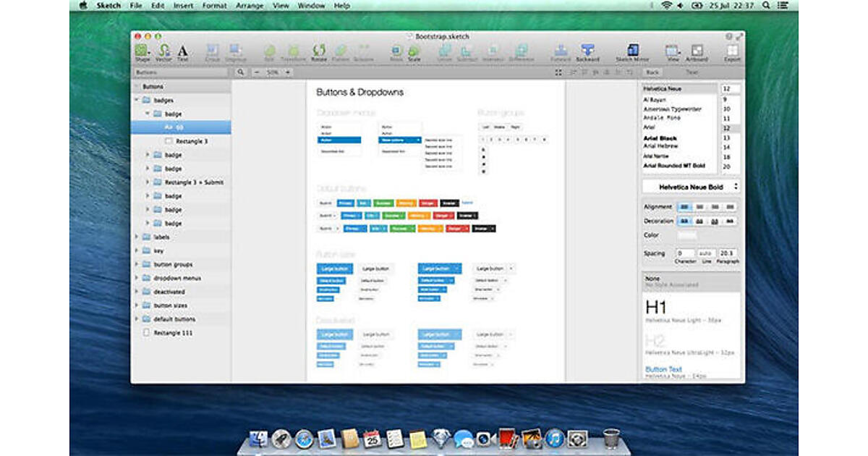The height and width of the screenshot is (456, 868).
Task: Click zoom in plus button
Action: click(288, 72)
